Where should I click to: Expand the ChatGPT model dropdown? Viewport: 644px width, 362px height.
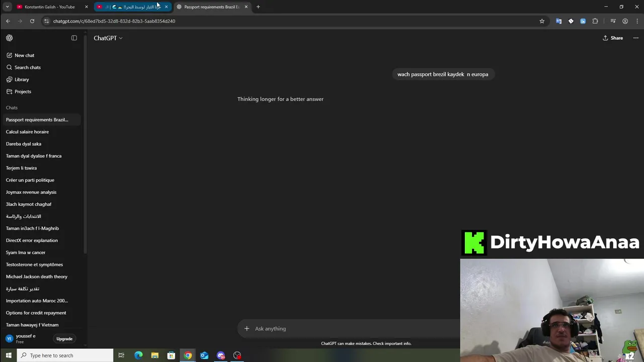coord(108,38)
